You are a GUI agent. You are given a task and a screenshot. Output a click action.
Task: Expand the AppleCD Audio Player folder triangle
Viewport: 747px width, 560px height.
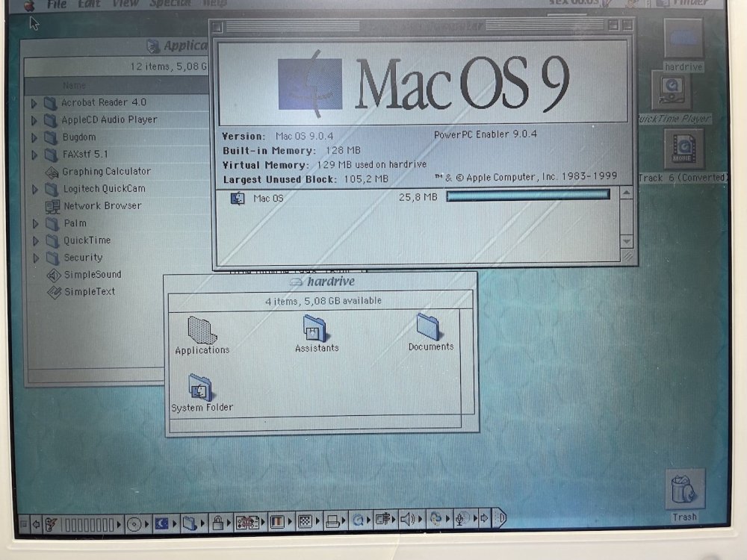[34, 120]
